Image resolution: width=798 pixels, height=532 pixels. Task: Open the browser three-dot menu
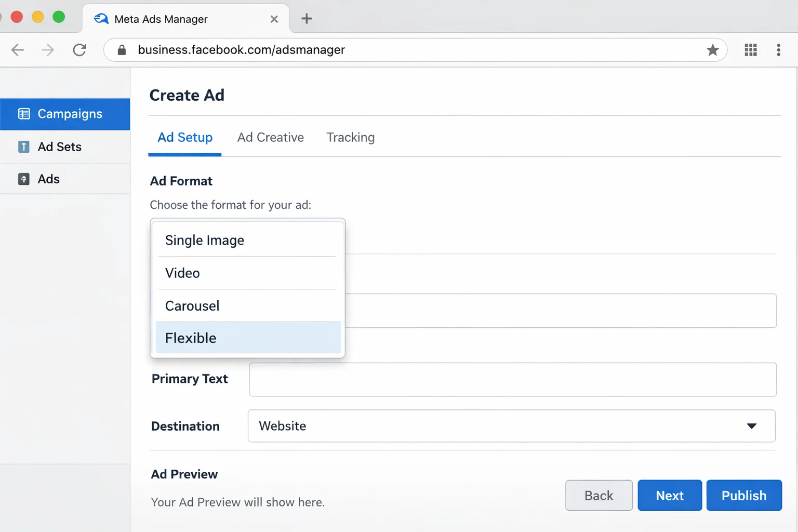click(x=779, y=50)
